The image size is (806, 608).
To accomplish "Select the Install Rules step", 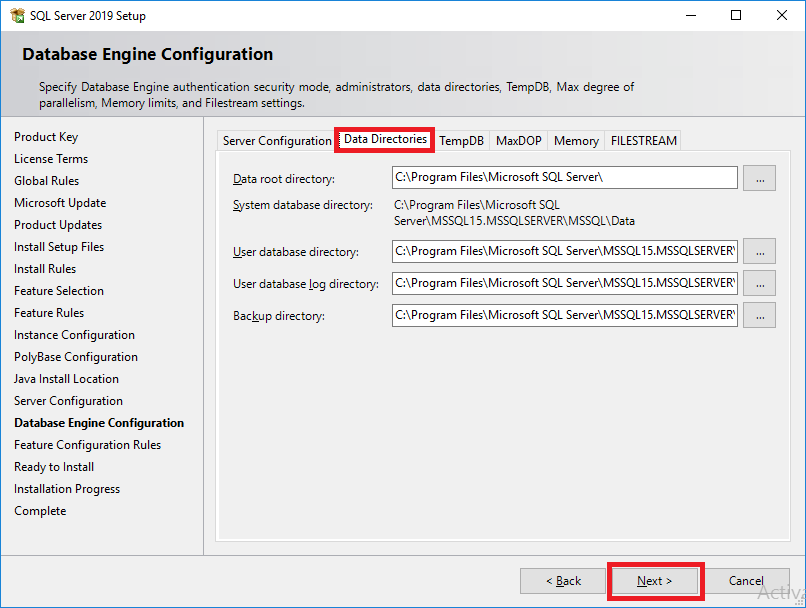I will coord(45,269).
